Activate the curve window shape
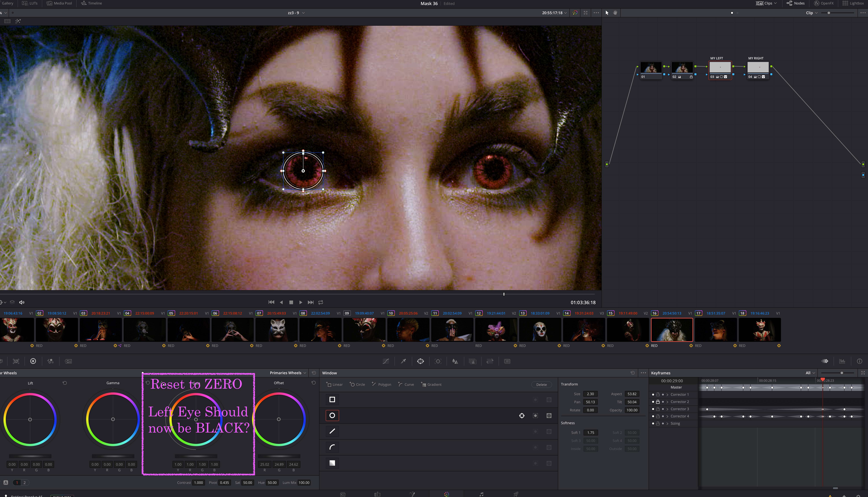The width and height of the screenshot is (868, 497). [332, 447]
